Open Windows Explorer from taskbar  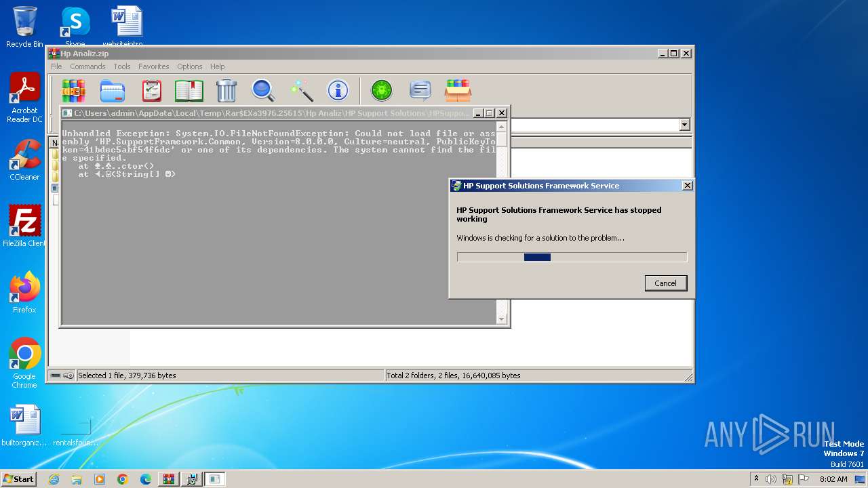click(77, 479)
